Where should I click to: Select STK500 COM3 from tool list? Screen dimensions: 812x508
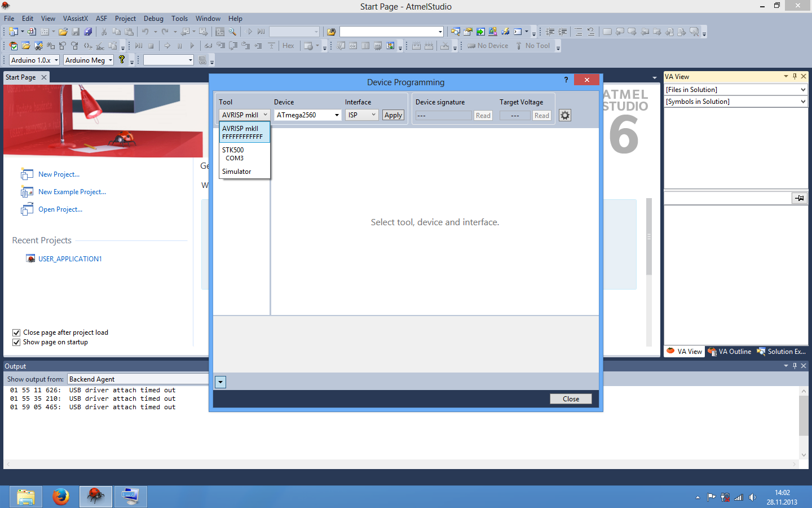245,154
